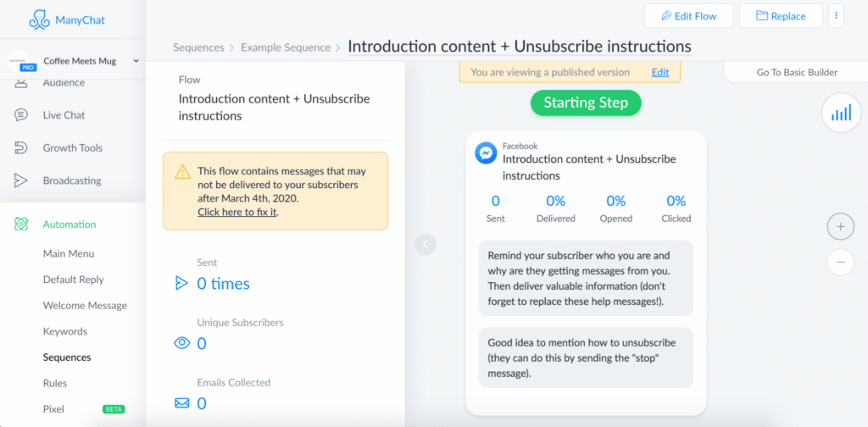Click the Edit Flow button
The height and width of the screenshot is (427, 868).
688,16
